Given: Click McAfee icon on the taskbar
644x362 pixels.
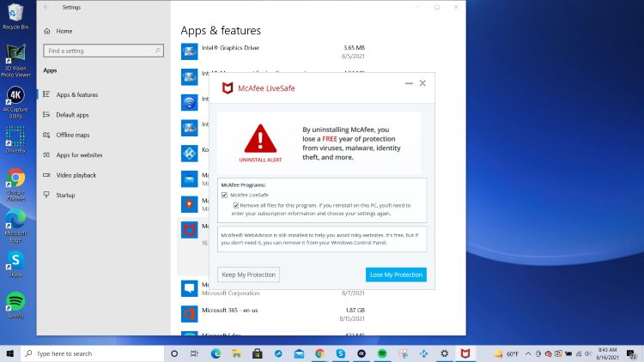Looking at the screenshot, I should (465, 353).
